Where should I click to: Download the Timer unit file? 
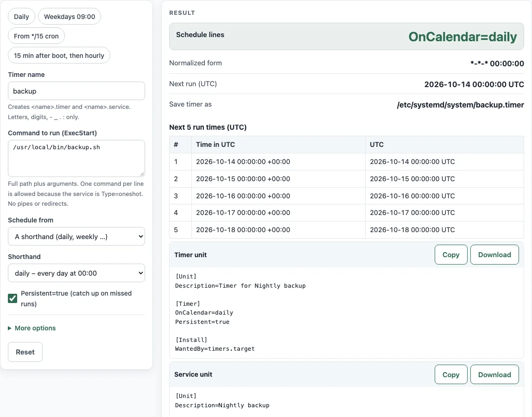click(x=494, y=255)
